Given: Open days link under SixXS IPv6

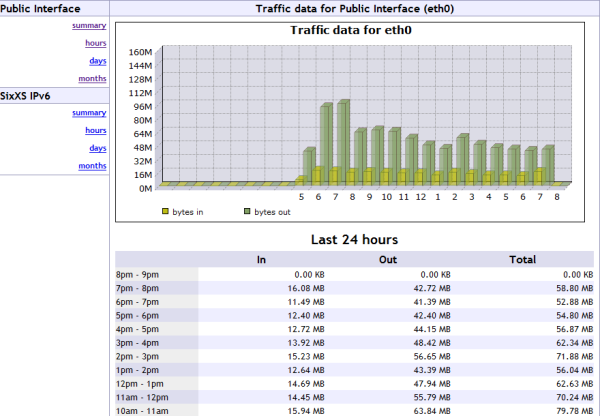Looking at the screenshot, I should pyautogui.click(x=97, y=148).
